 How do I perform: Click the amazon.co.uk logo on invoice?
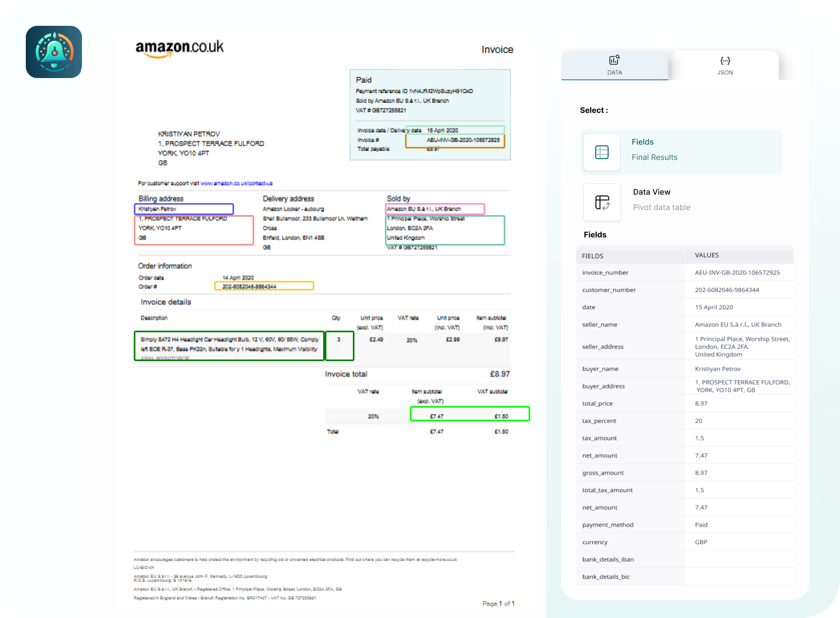[x=179, y=49]
